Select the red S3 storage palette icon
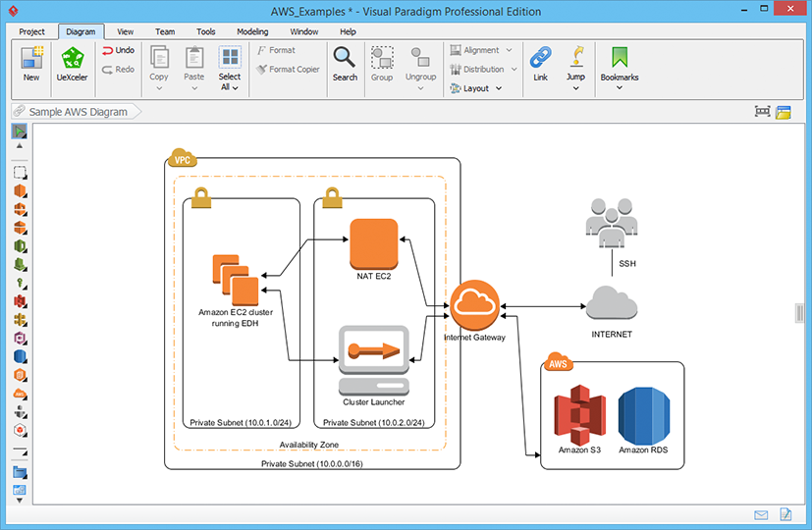Viewport: 812px width, 530px height. point(20,301)
